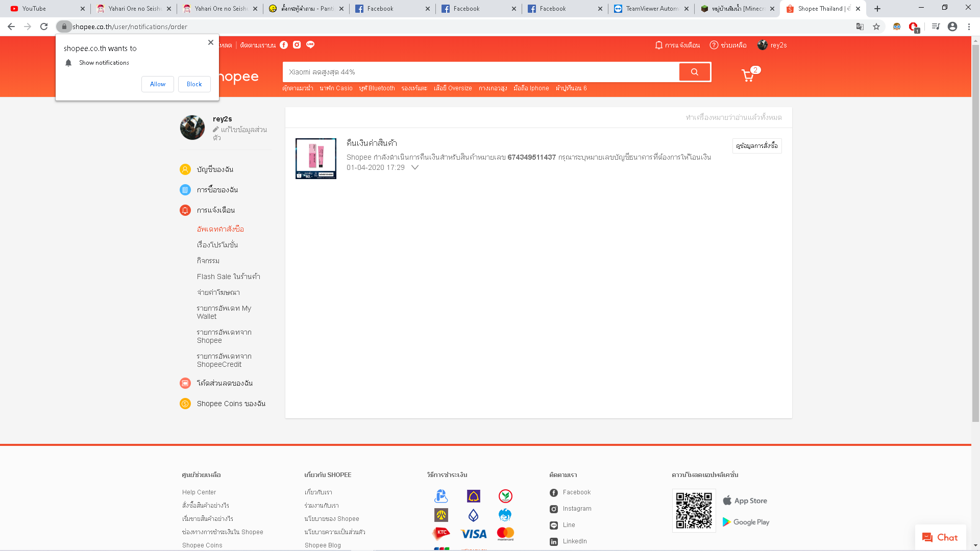Select Flash Sale ในร้านค้า from the sidebar menu
The height and width of the screenshot is (551, 980).
tap(228, 277)
